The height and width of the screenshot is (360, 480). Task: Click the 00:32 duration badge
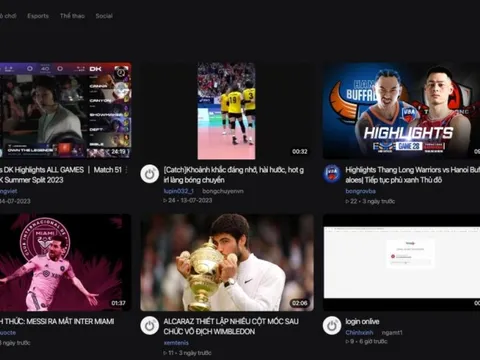[x=300, y=152]
